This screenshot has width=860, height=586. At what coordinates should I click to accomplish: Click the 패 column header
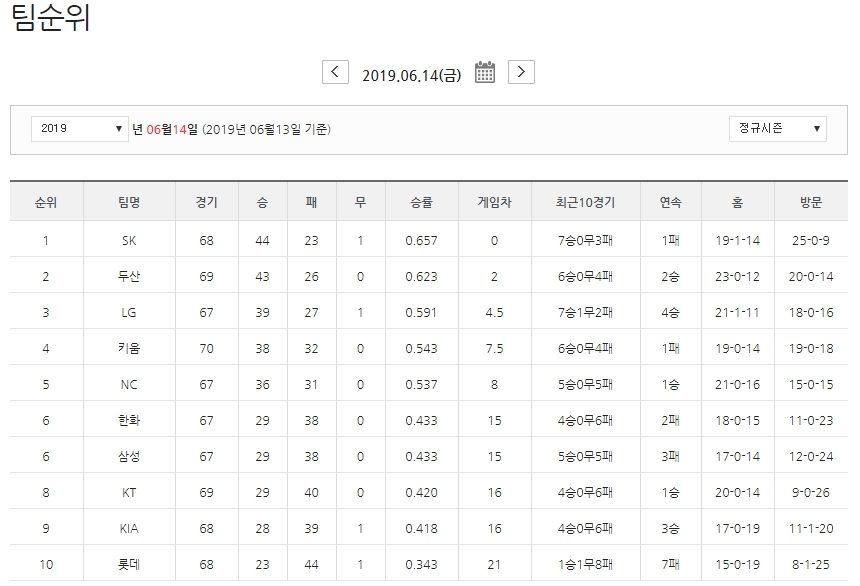(312, 202)
